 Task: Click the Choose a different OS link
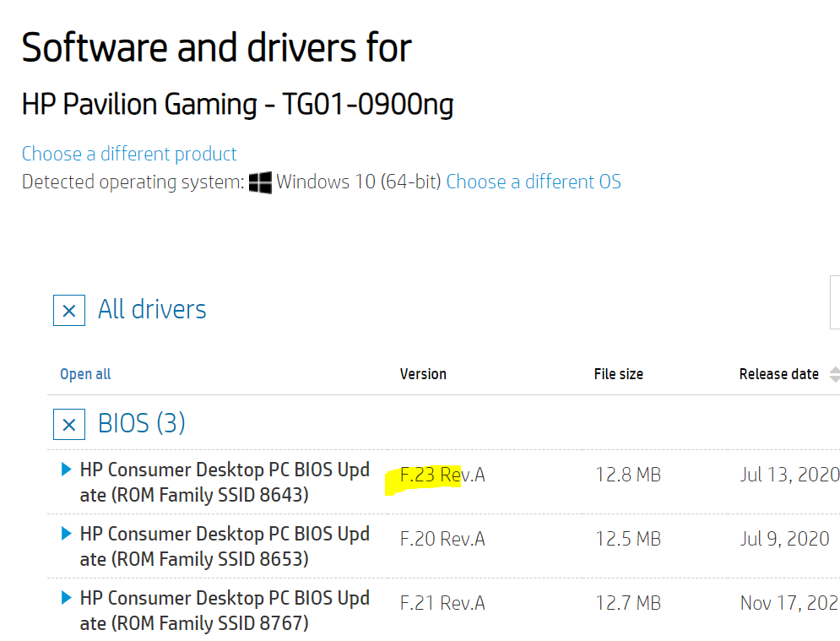point(534,182)
